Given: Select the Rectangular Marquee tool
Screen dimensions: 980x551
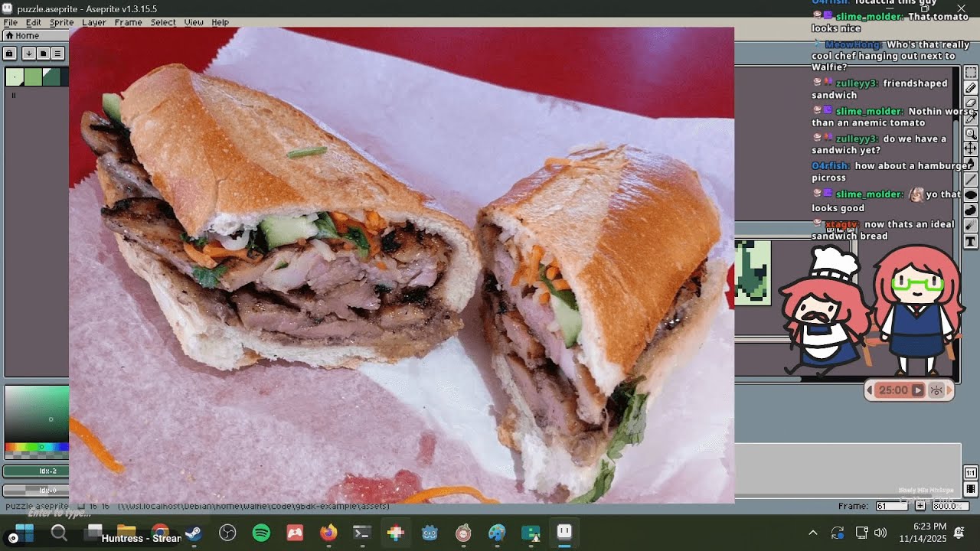Looking at the screenshot, I should click(x=970, y=73).
